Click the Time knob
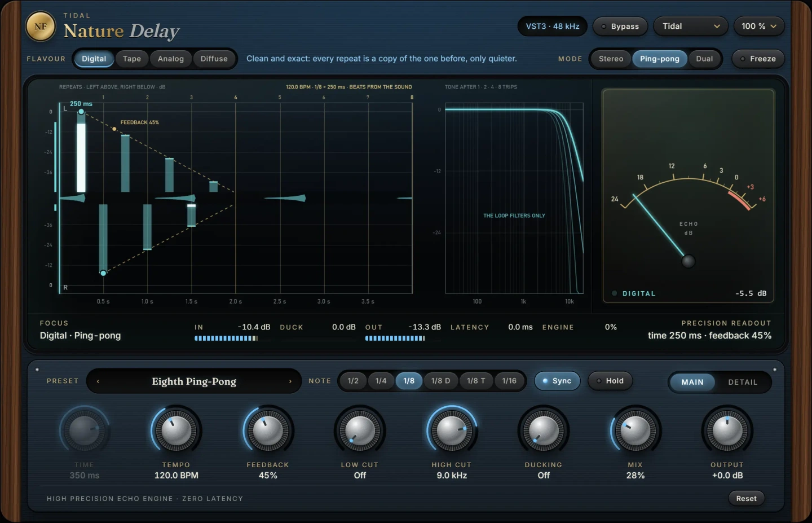The image size is (812, 523). coord(84,431)
